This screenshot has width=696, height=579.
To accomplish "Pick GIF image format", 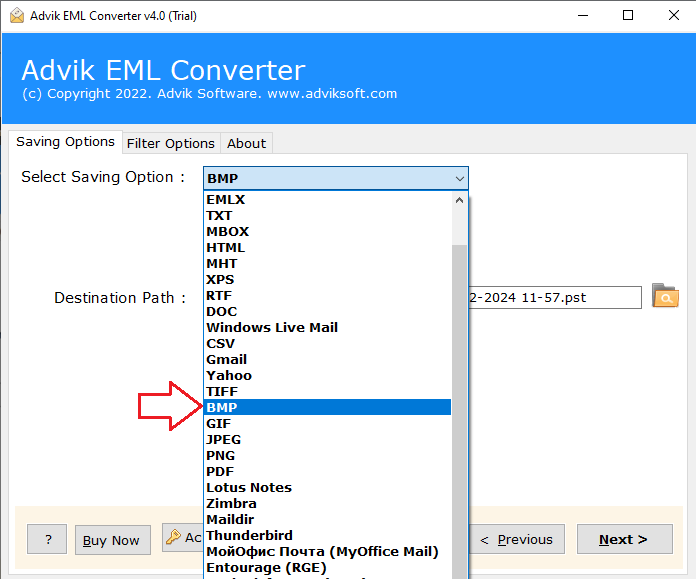I will click(x=327, y=423).
